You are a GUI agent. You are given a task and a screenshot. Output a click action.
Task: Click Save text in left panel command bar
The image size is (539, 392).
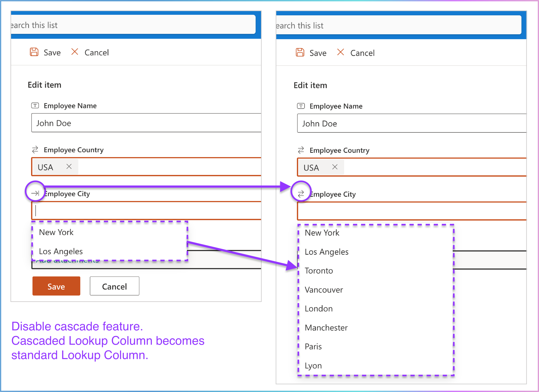[52, 53]
